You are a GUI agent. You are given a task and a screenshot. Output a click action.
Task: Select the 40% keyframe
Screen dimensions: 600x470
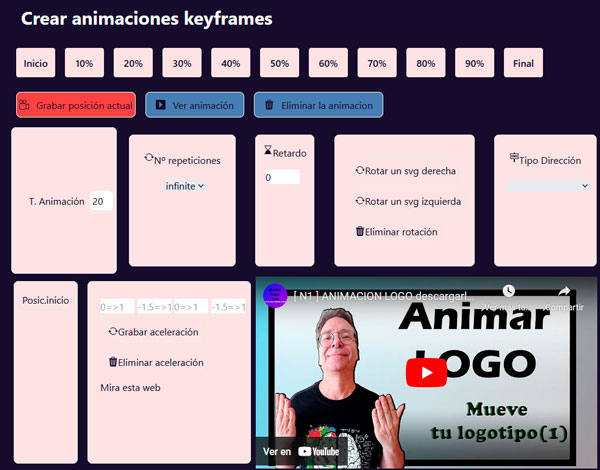231,63
